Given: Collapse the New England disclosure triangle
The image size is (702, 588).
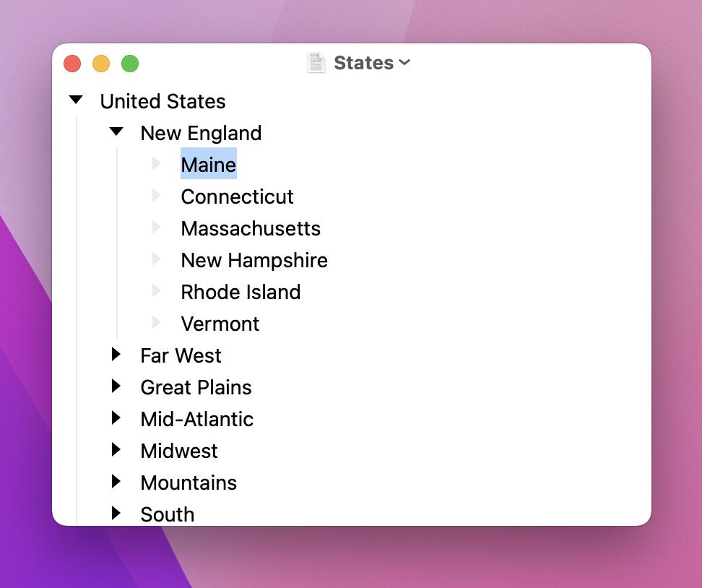Looking at the screenshot, I should (x=116, y=131).
